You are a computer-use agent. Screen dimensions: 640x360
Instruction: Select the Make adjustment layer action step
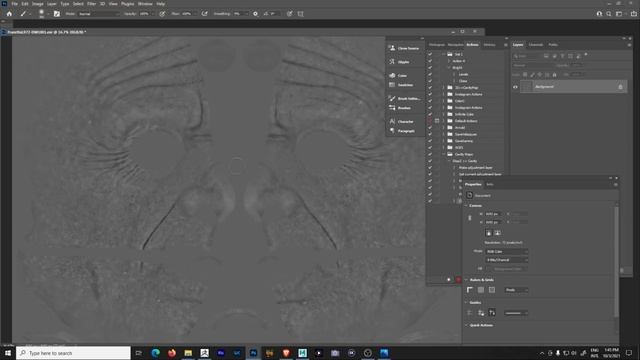(x=476, y=168)
